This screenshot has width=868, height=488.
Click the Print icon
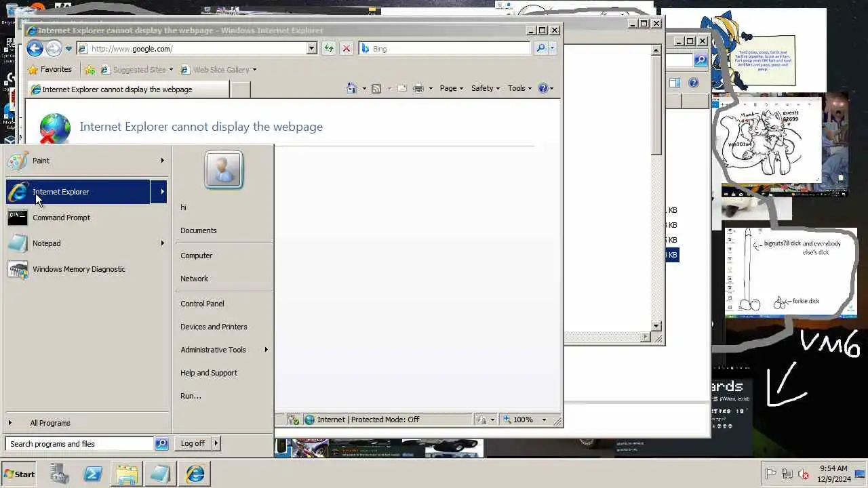418,88
